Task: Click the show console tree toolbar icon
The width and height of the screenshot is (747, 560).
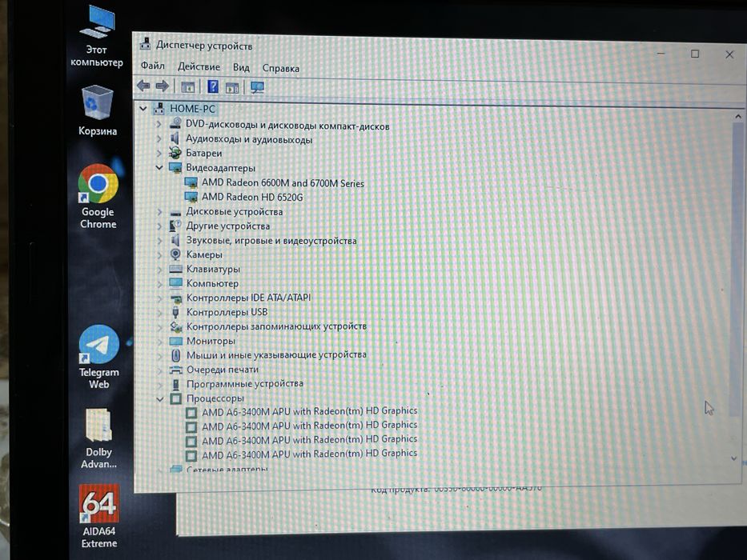Action: pyautogui.click(x=188, y=87)
